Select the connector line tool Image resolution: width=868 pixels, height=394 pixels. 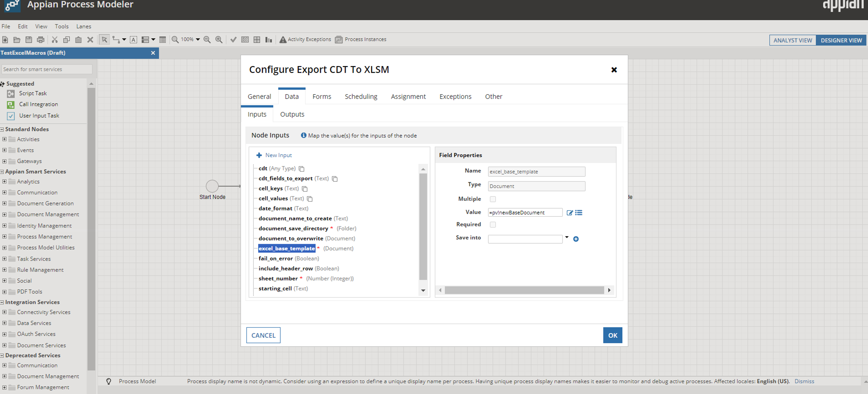click(116, 40)
